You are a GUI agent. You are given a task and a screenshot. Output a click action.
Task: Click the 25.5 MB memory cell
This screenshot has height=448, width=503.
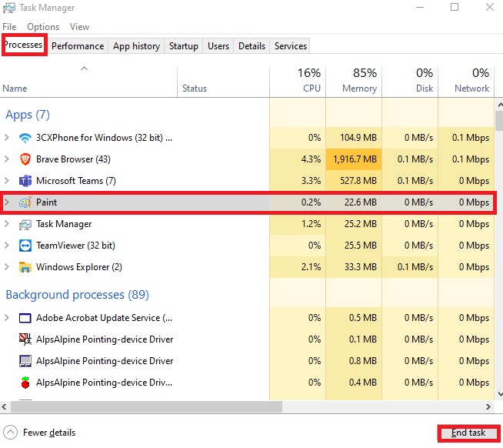[x=354, y=246]
